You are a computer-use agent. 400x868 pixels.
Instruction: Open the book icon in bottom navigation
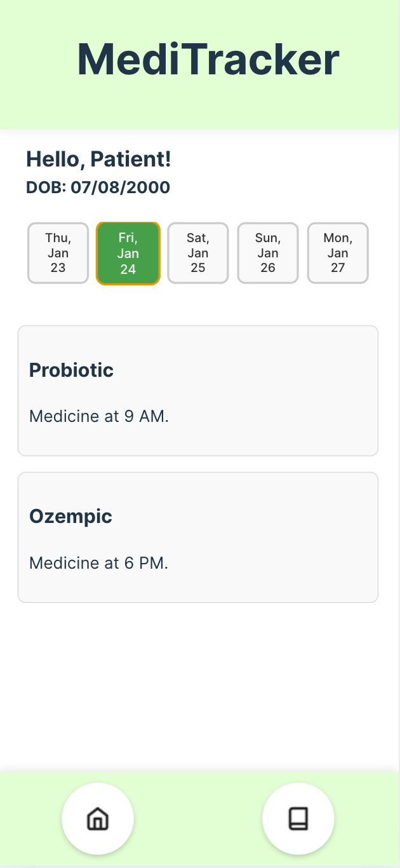click(298, 818)
